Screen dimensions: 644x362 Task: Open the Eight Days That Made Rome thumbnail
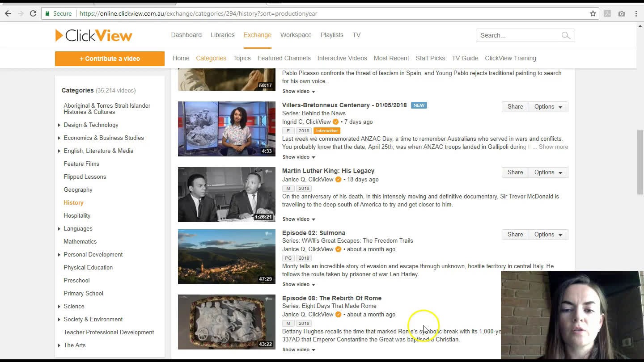226,322
